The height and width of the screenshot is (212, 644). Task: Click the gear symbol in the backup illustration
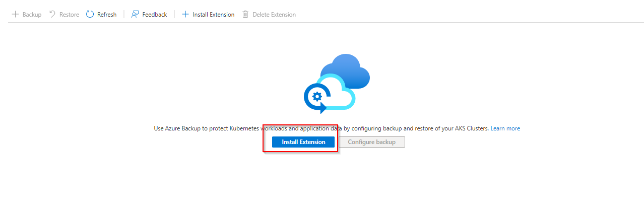[x=317, y=97]
